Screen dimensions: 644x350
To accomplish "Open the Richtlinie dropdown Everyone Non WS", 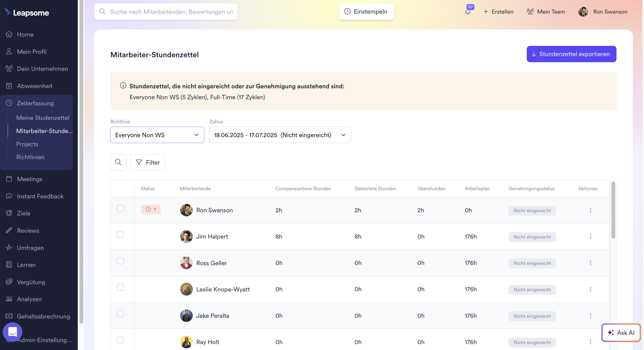I will (157, 135).
